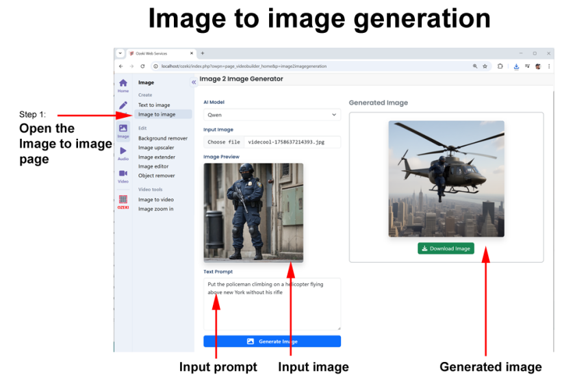Open the tab search dropdown arrow
Viewport: 588px width, 388px height.
click(x=120, y=53)
